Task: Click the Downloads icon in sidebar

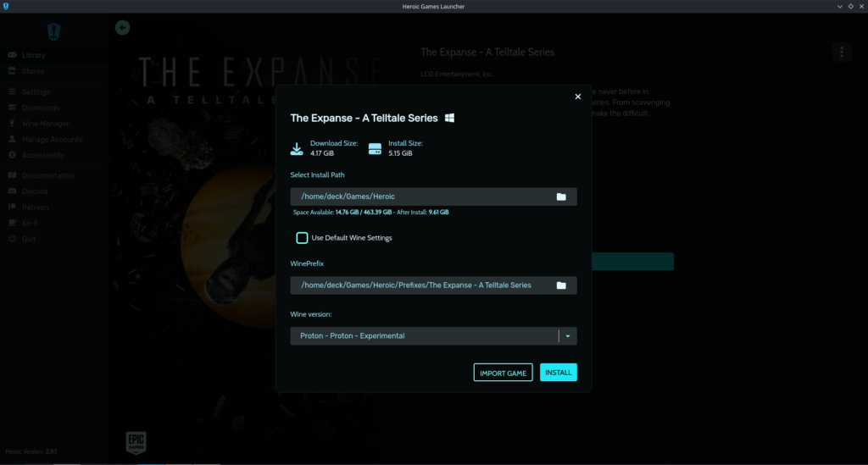Action: [12, 108]
